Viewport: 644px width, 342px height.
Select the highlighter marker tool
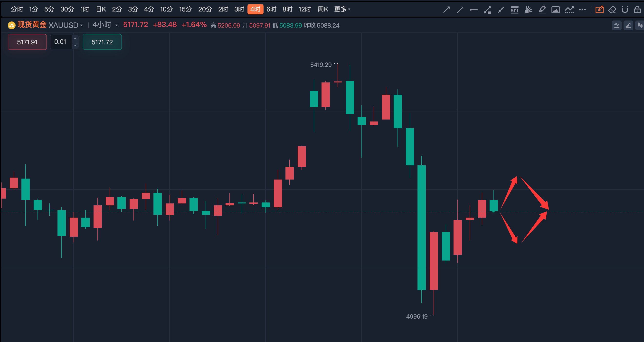pos(542,10)
